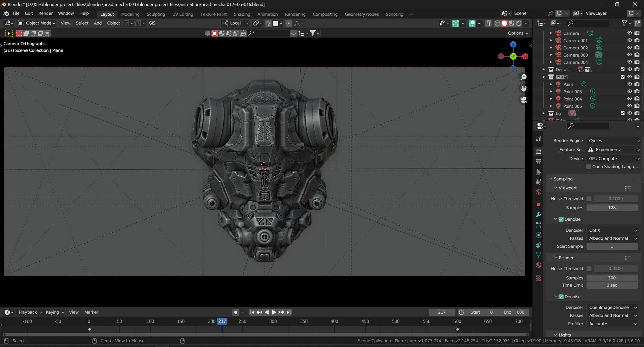The image size is (644, 347).
Task: Click the render Samples field showing 300
Action: click(612, 278)
